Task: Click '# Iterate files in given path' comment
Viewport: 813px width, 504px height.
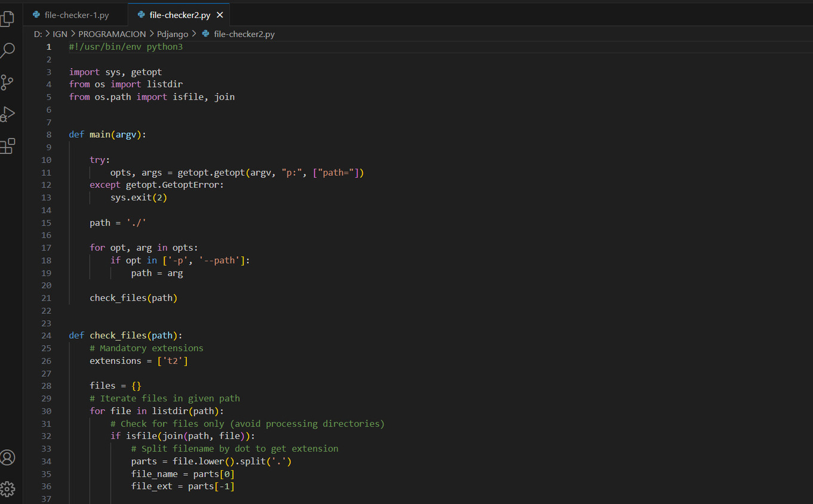Action: click(165, 398)
